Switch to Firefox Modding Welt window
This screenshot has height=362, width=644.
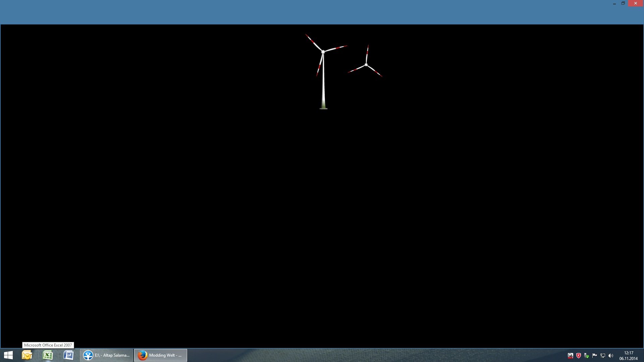pyautogui.click(x=161, y=355)
